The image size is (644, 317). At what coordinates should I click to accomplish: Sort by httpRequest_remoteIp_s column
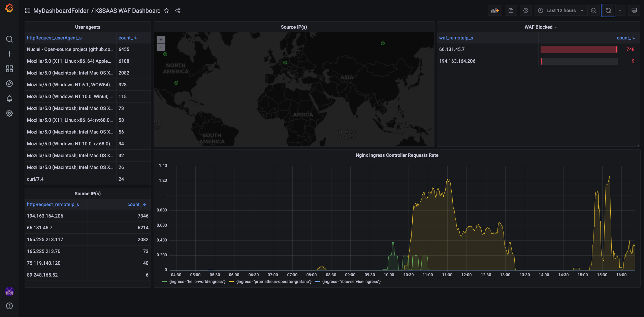pos(53,204)
